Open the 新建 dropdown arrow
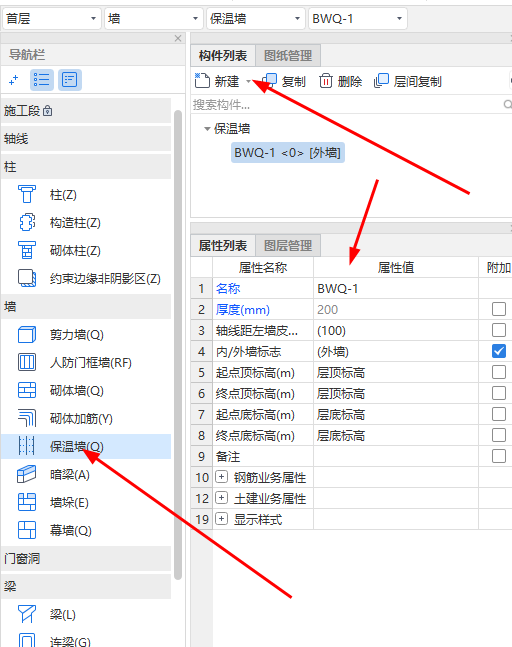Viewport: 512px width, 647px height. pos(248,81)
